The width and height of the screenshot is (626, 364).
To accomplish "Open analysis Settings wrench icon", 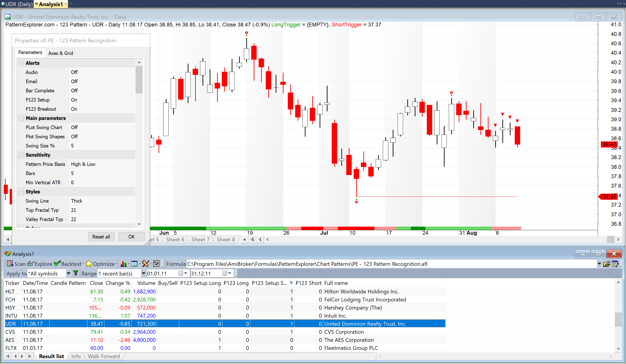I will tap(146, 264).
